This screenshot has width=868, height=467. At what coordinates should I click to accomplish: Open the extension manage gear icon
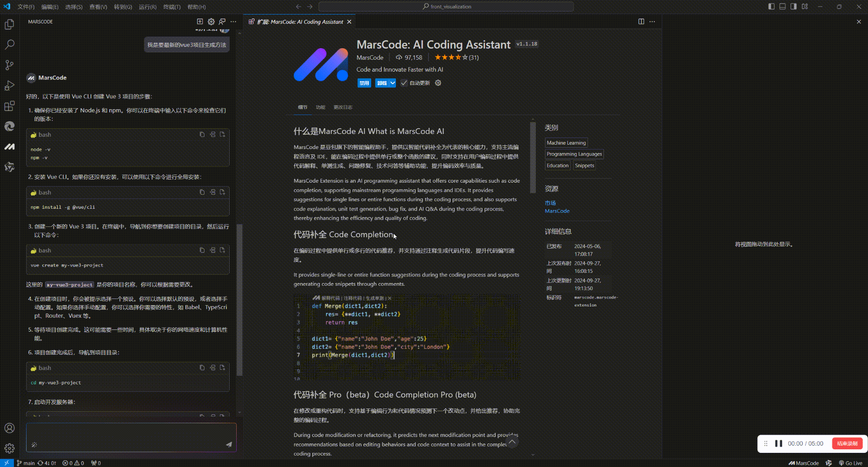438,83
